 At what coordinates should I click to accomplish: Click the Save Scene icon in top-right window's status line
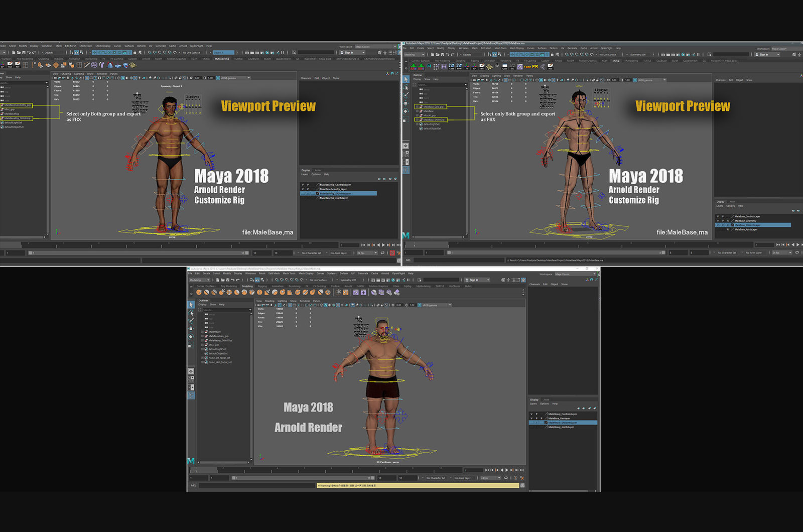coord(443,55)
